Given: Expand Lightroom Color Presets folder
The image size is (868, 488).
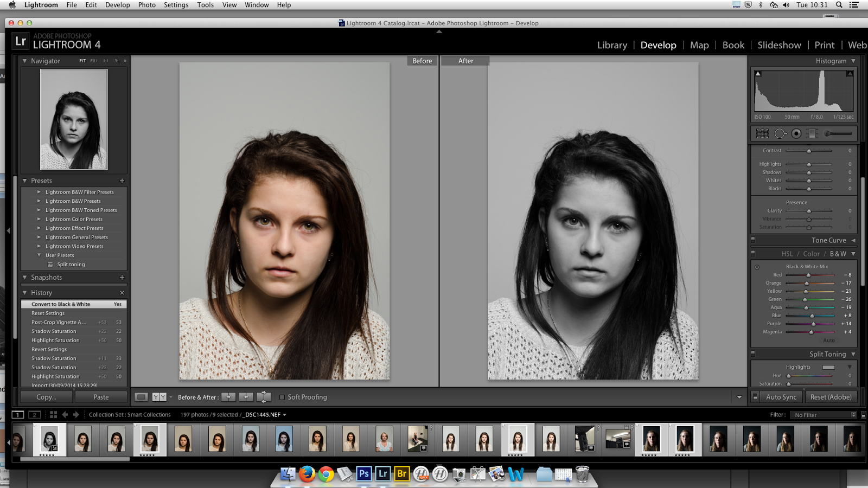Looking at the screenshot, I should [x=39, y=219].
